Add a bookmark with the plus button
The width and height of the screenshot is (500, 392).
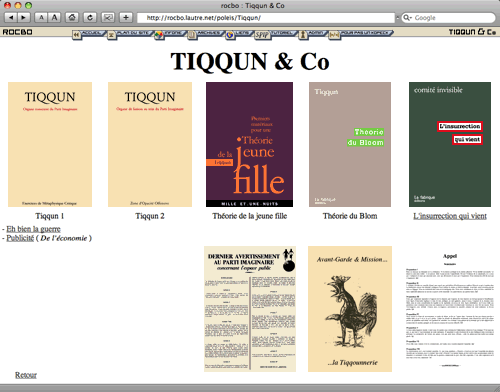tap(126, 17)
